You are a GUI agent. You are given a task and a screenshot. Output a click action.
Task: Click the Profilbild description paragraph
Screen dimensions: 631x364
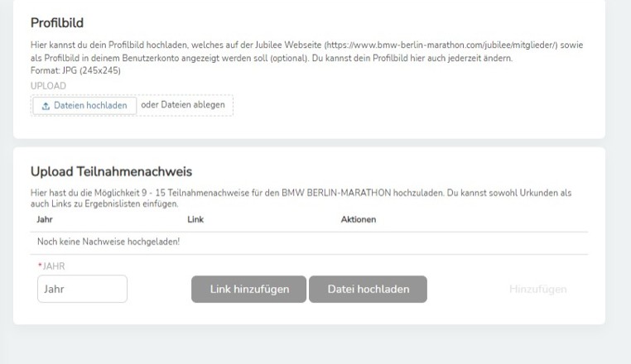[x=306, y=51]
